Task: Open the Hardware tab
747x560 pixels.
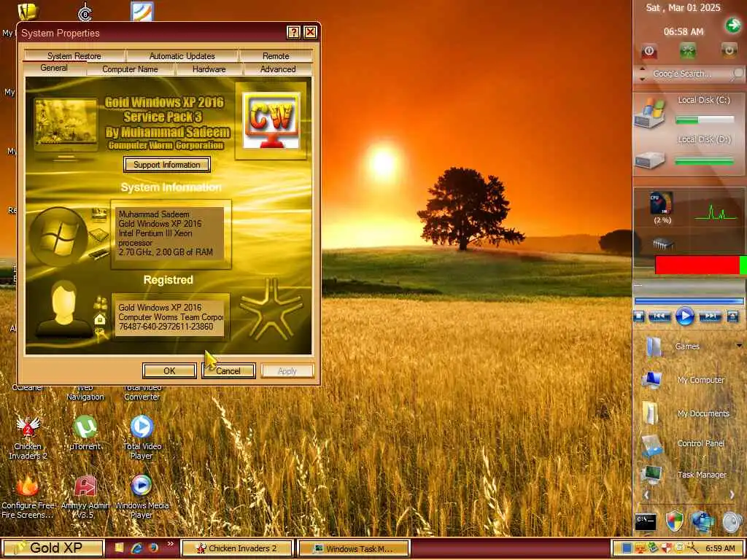Action: click(209, 69)
